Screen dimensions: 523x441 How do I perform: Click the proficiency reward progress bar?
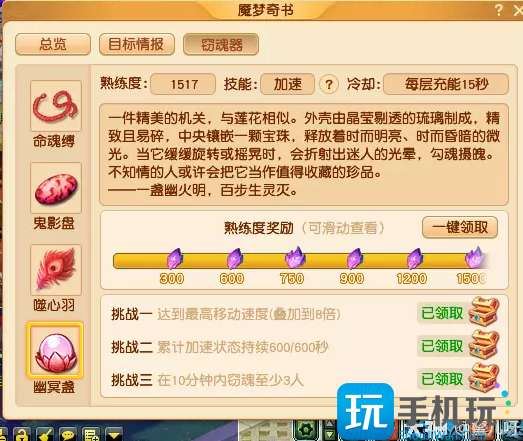(x=300, y=261)
